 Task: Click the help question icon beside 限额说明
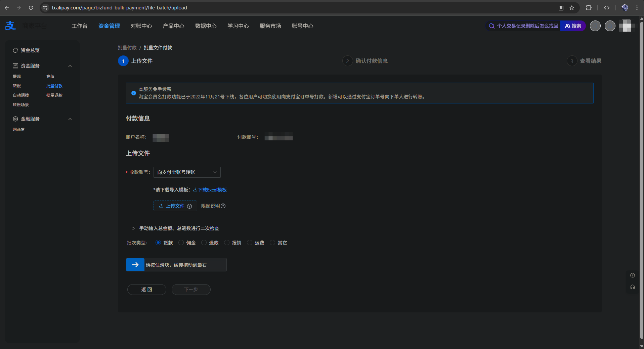[x=223, y=206]
